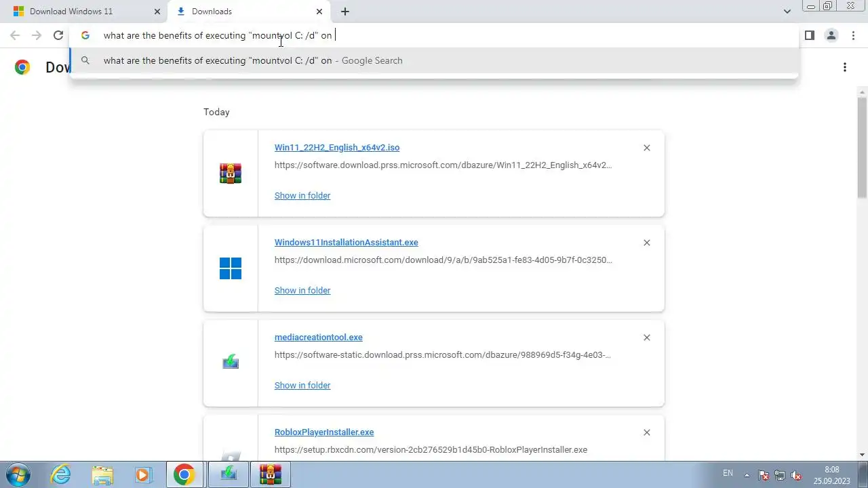868x488 pixels.
Task: Open the Win11_22H2_English_x64v2.iso file link
Action: point(337,147)
